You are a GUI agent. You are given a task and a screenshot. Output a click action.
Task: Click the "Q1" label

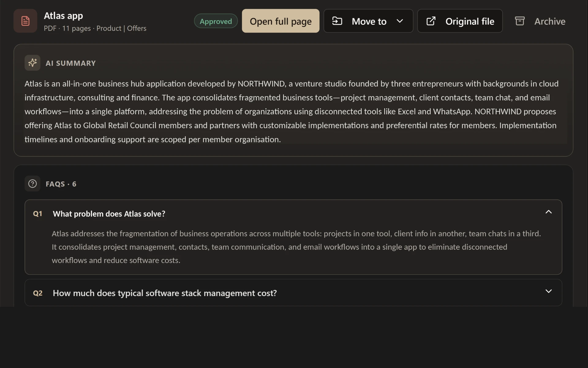coord(38,214)
